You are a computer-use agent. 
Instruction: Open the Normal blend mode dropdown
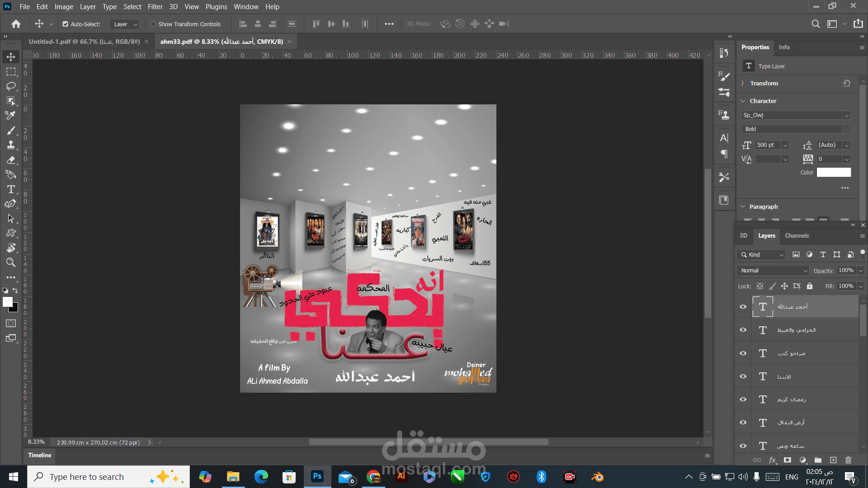pyautogui.click(x=773, y=270)
